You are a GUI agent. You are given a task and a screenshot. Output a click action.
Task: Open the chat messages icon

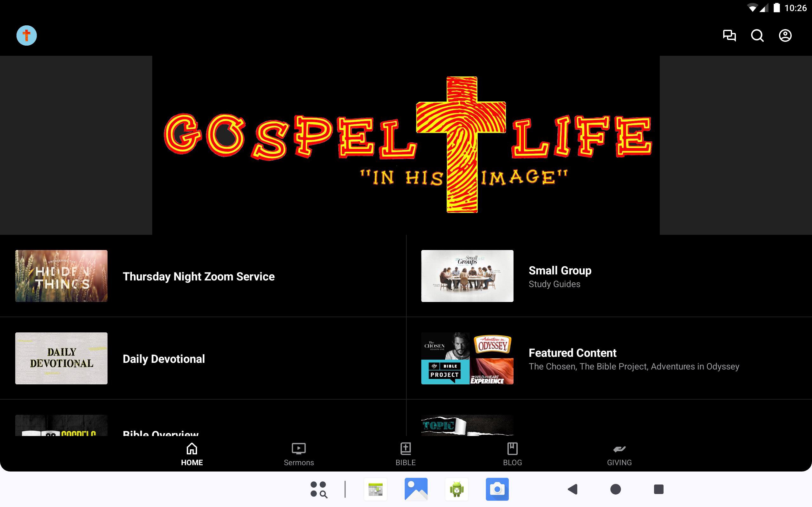729,35
